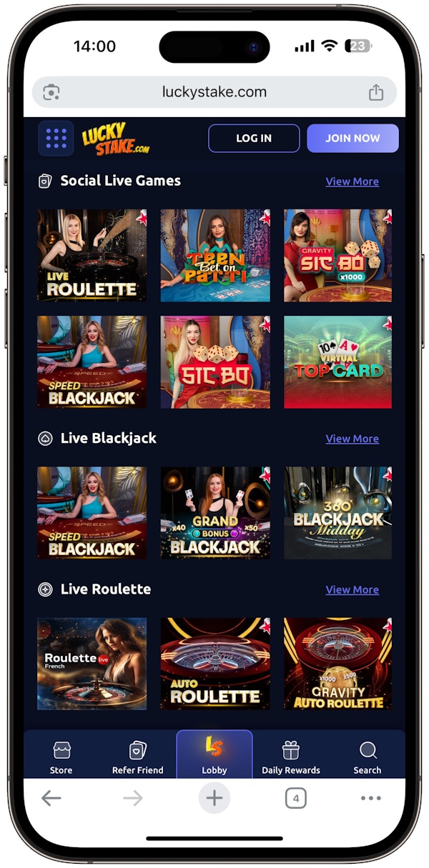This screenshot has height=868, width=429.
Task: Open the grid menu icon
Action: pyautogui.click(x=56, y=138)
